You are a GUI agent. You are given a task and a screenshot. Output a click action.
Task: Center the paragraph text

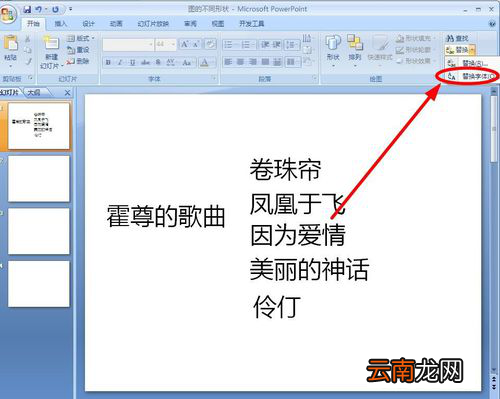coord(241,62)
